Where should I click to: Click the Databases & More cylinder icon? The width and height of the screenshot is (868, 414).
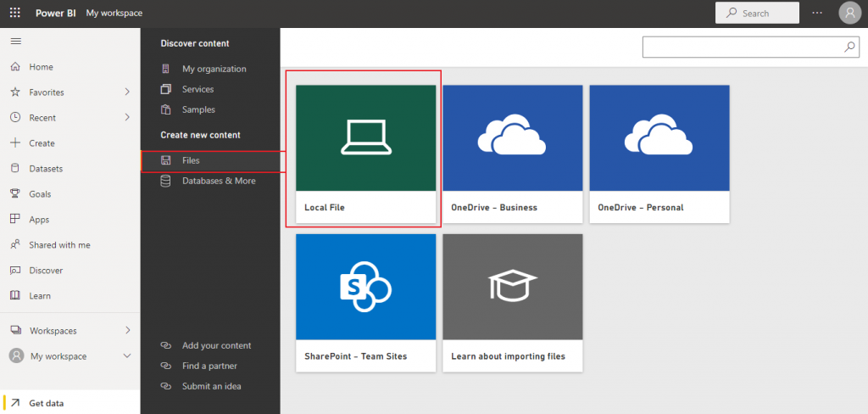point(165,181)
